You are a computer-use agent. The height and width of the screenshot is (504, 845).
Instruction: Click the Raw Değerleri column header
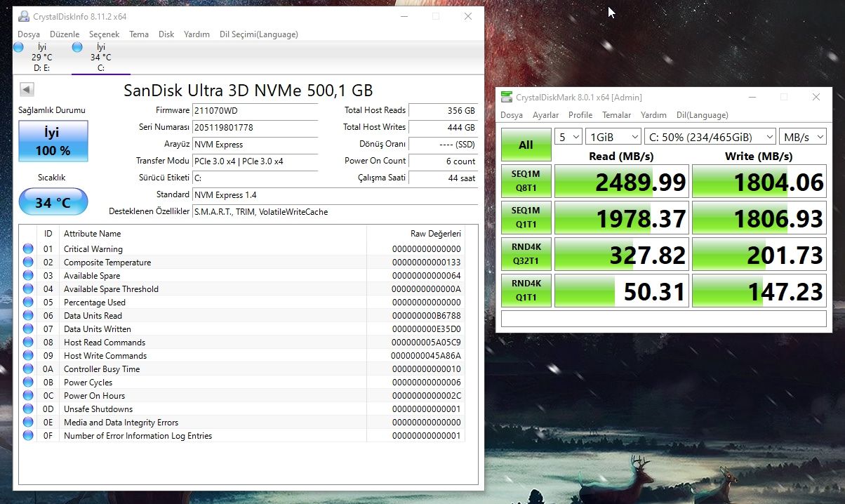coord(415,233)
